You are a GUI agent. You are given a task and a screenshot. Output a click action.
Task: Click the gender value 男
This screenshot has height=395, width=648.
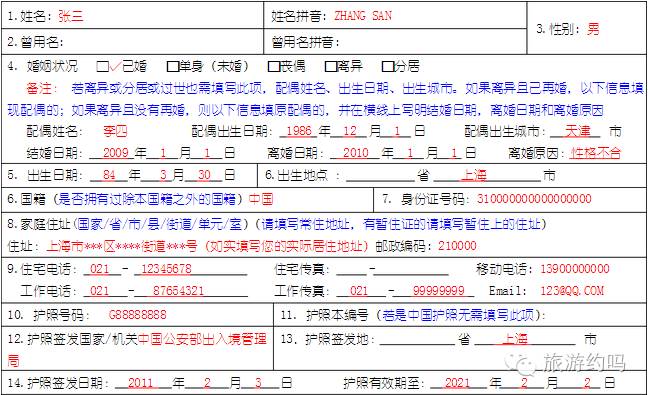(x=593, y=29)
